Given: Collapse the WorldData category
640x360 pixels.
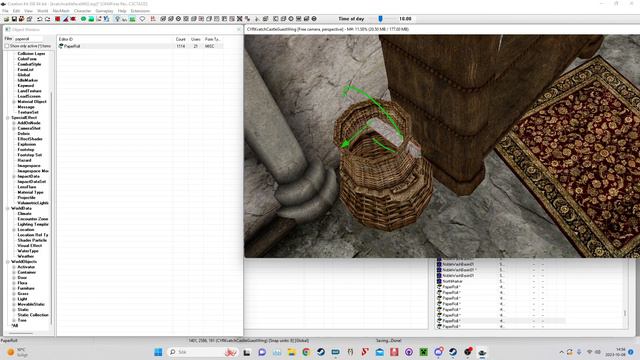Looking at the screenshot, I should point(8,209).
